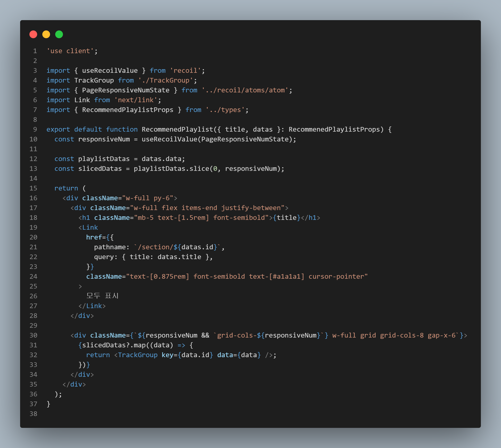501x448 pixels.
Task: Click line number 30 in gutter
Action: point(33,335)
